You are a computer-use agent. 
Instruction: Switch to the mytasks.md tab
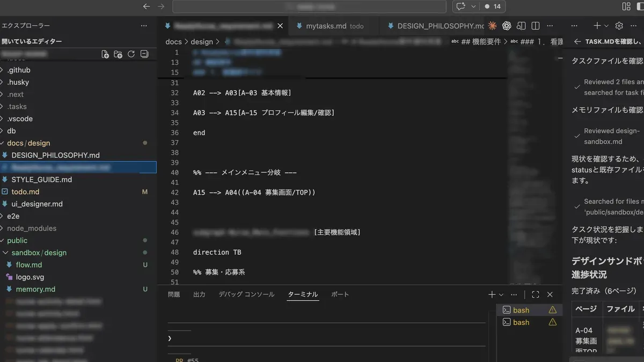click(x=326, y=26)
